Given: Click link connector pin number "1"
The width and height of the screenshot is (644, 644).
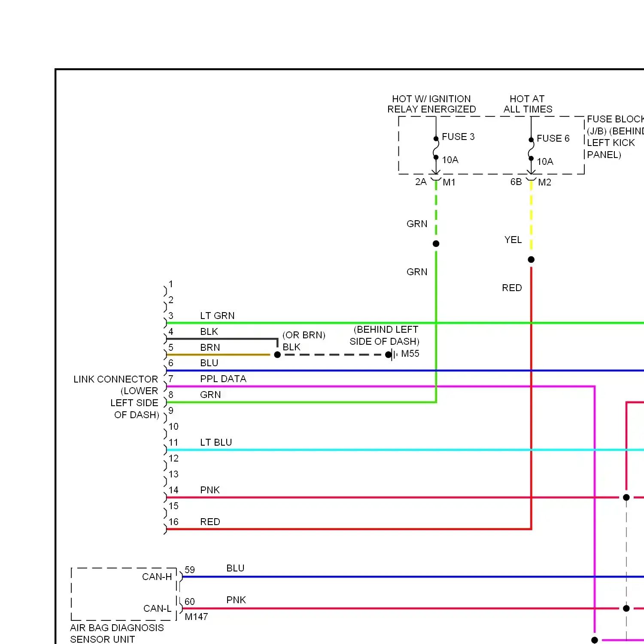Looking at the screenshot, I should click(x=171, y=284).
